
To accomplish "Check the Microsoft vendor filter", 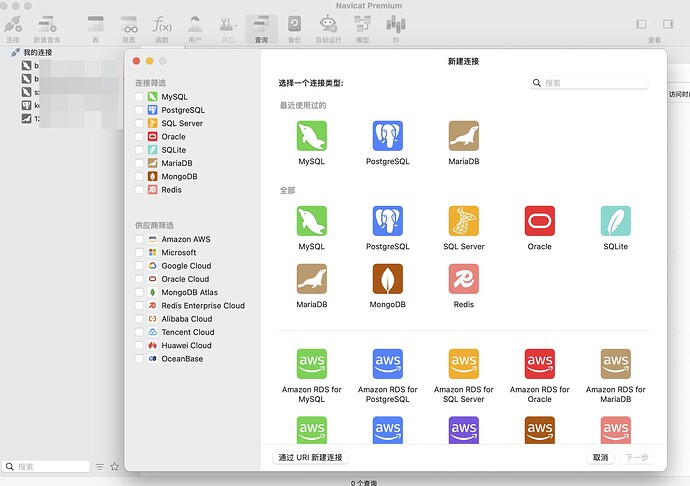I will tap(139, 252).
